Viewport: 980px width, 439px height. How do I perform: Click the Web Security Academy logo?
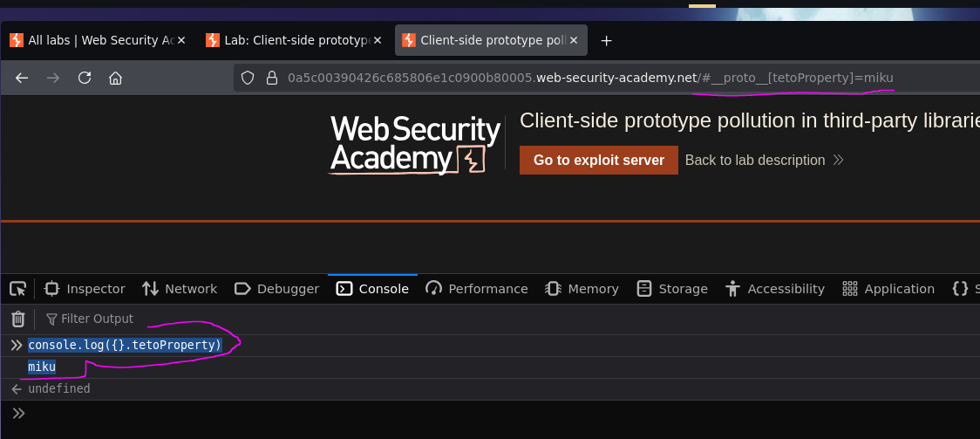pos(415,145)
